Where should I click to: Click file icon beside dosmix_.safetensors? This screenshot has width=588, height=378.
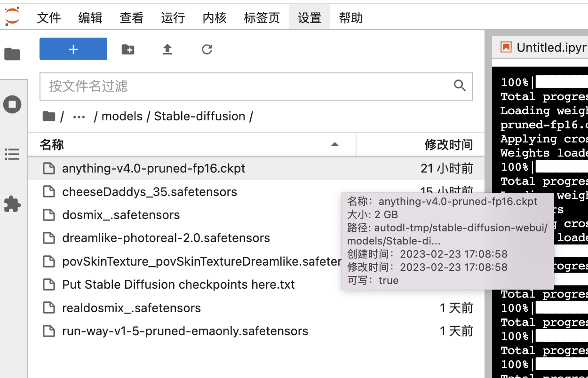pyautogui.click(x=49, y=215)
